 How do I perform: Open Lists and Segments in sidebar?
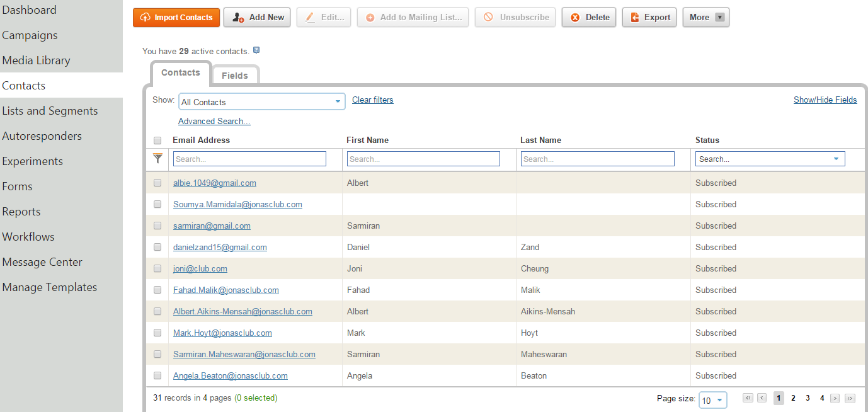click(x=50, y=111)
